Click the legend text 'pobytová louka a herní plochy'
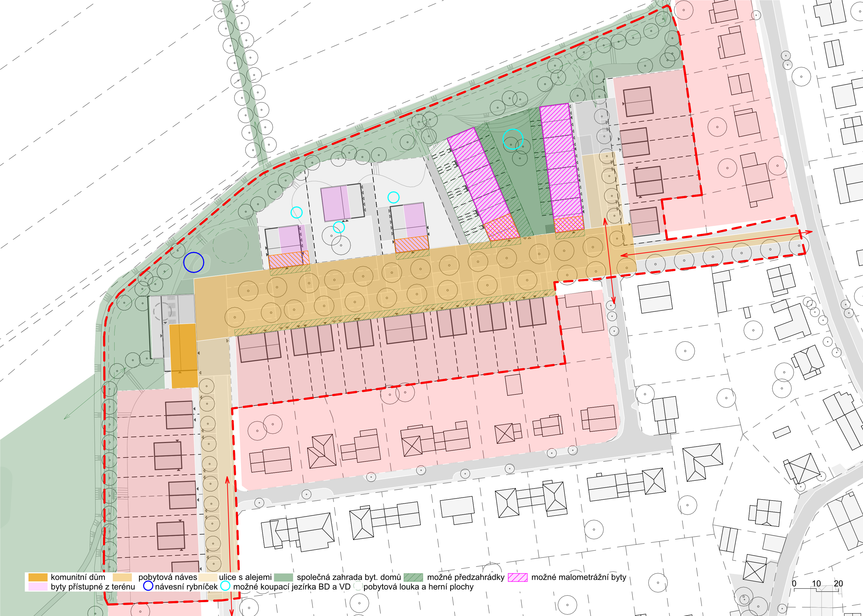This screenshot has height=616, width=863. point(418,587)
